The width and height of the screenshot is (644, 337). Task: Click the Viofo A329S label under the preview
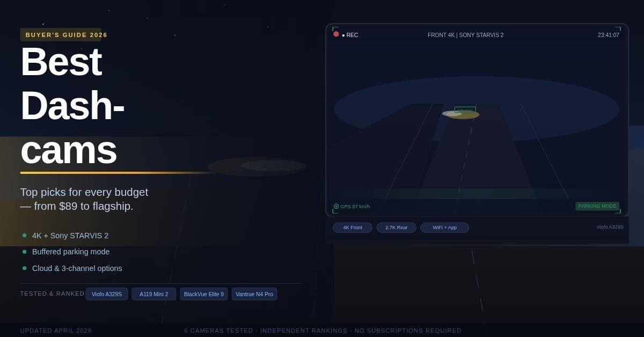tap(610, 227)
